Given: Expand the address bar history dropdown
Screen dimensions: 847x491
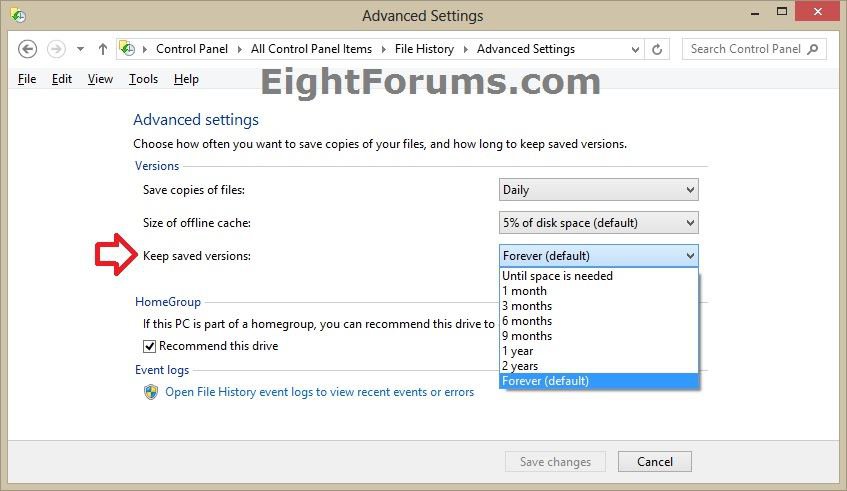Looking at the screenshot, I should pyautogui.click(x=635, y=50).
